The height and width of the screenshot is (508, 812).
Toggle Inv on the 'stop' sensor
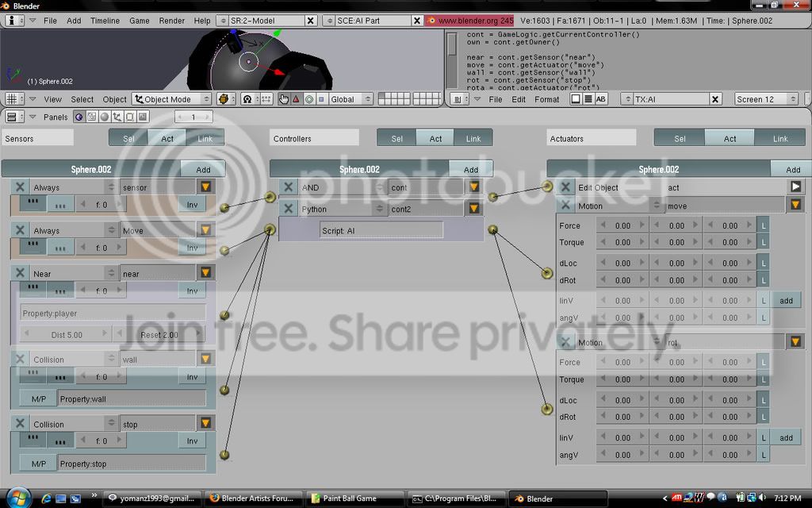pos(192,441)
